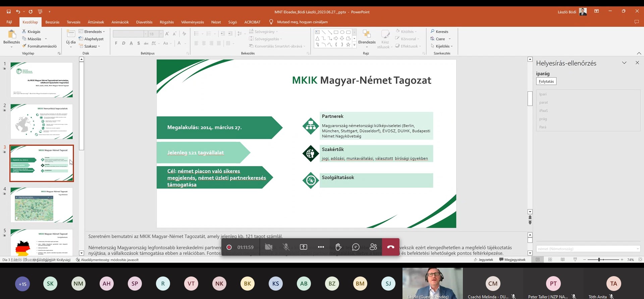The width and height of the screenshot is (644, 299).
Task: Open Csere replace dropdown arrow
Action: 450,39
